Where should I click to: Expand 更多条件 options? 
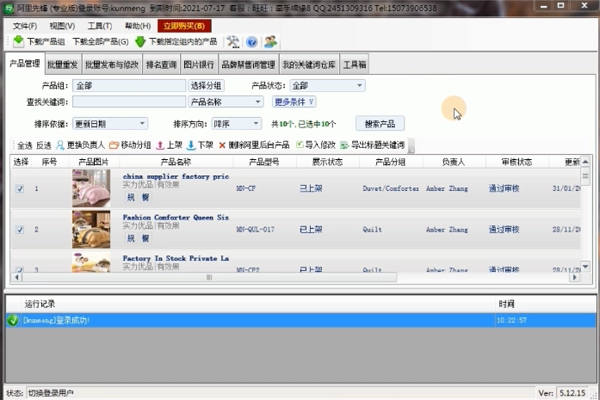click(x=294, y=102)
